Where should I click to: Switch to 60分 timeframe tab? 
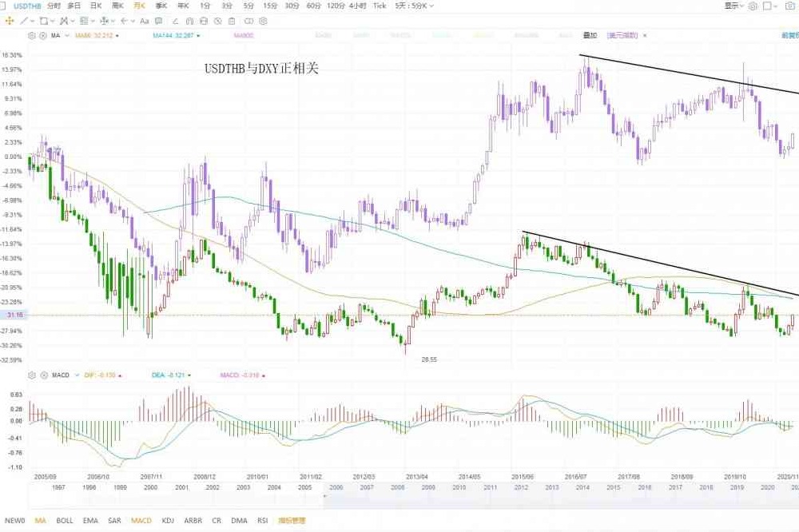tap(313, 6)
